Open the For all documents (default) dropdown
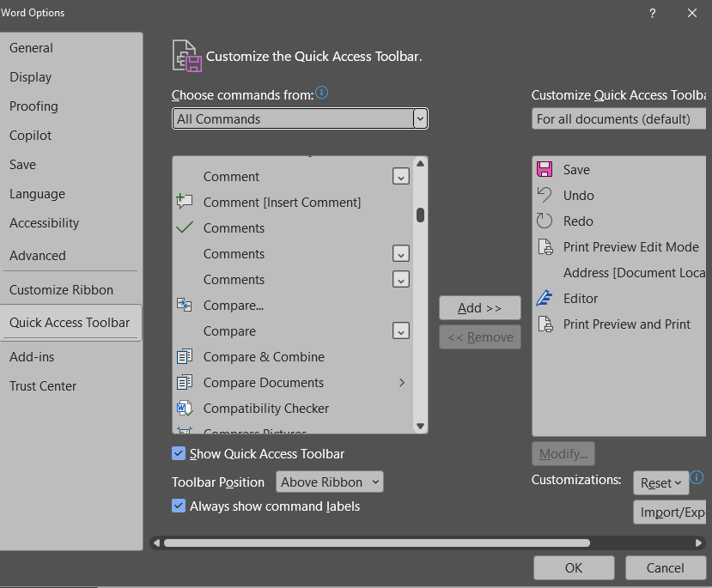The height and width of the screenshot is (588, 712). click(619, 118)
